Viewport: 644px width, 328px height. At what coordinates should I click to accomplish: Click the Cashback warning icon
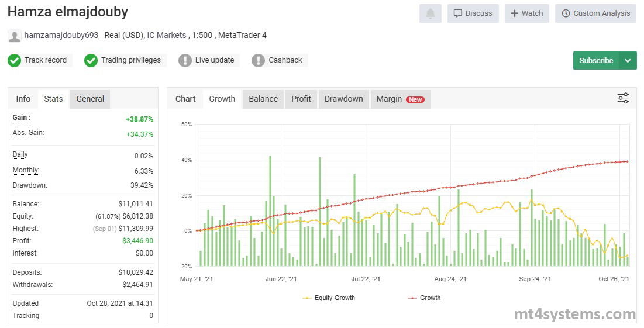258,60
